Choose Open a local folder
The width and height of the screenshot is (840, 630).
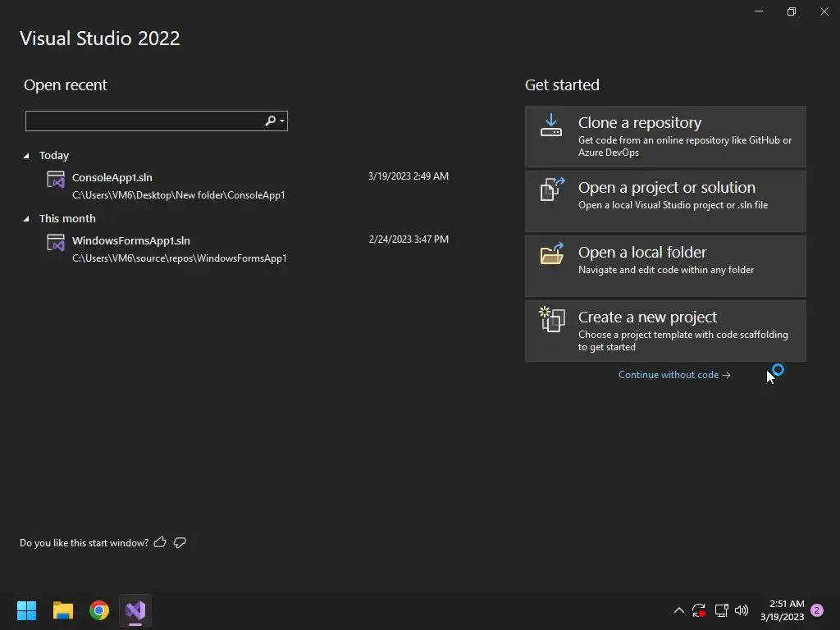pos(665,267)
